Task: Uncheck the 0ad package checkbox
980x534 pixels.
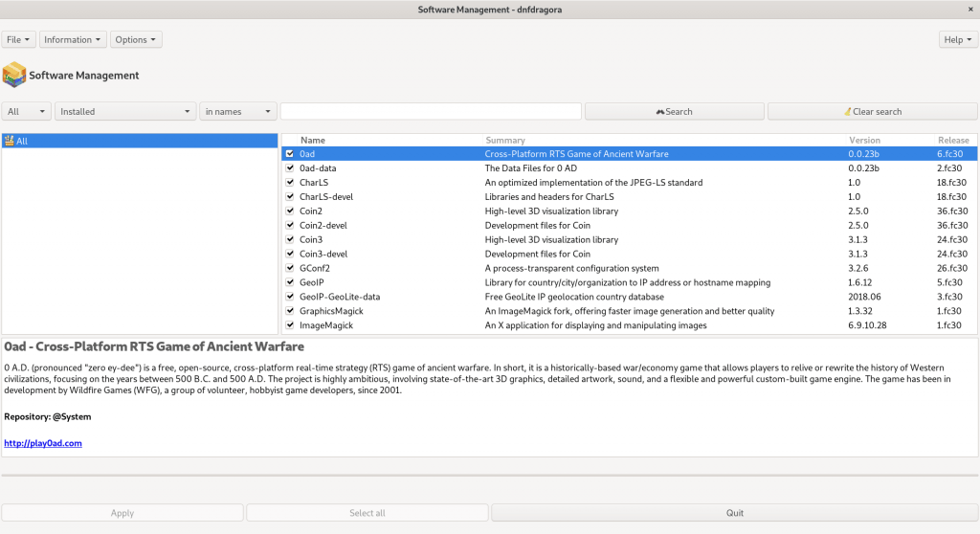Action: [x=289, y=153]
